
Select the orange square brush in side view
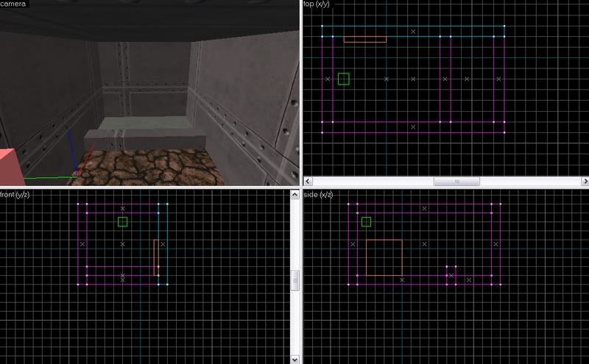click(384, 257)
